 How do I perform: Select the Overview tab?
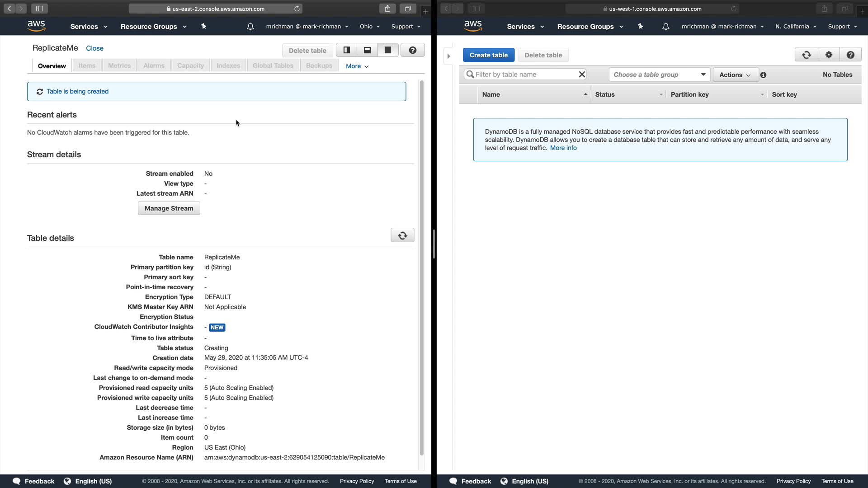point(52,66)
